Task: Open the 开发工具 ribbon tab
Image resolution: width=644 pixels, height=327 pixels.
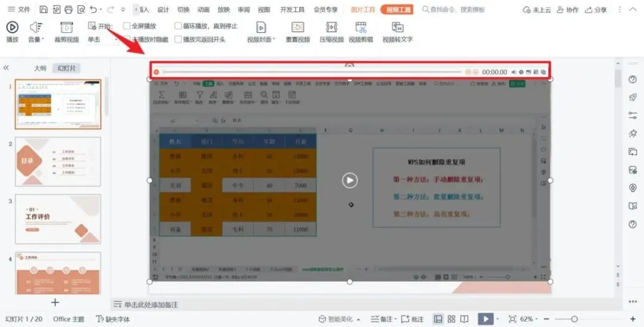Action: pyautogui.click(x=292, y=10)
